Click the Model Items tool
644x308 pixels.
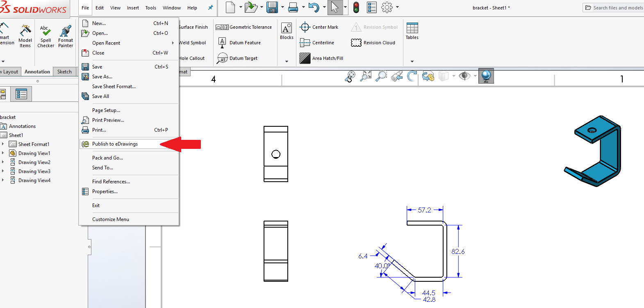point(25,36)
